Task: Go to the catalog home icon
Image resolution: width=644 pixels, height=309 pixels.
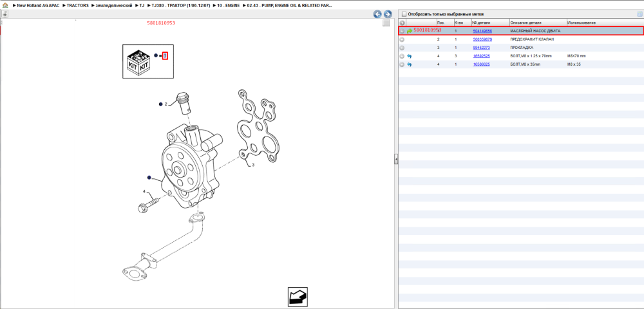Action: tap(5, 6)
